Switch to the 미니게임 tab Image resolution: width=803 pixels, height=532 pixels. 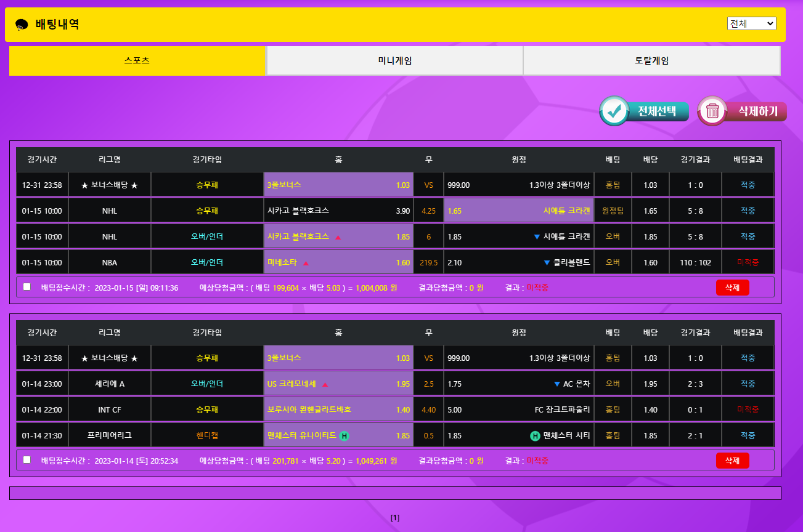394,61
